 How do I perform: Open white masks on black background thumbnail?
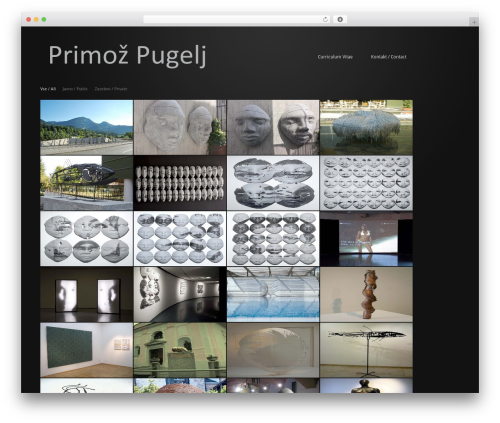[180, 183]
